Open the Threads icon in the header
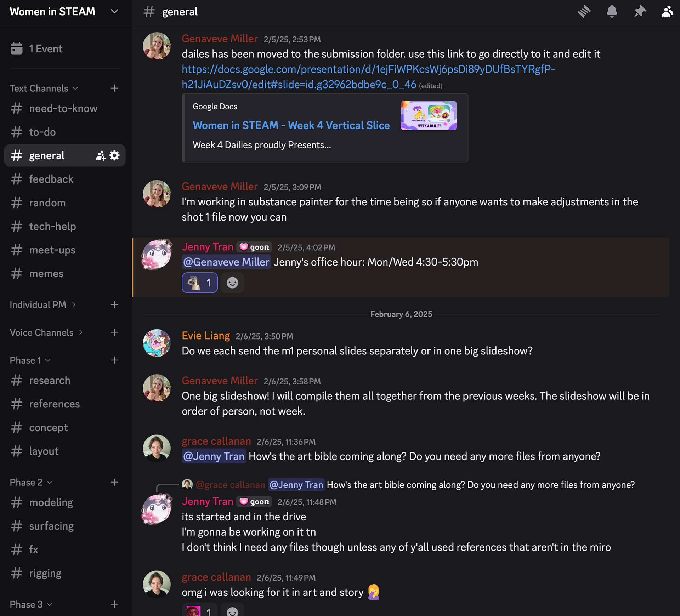680x616 pixels. 584,12
